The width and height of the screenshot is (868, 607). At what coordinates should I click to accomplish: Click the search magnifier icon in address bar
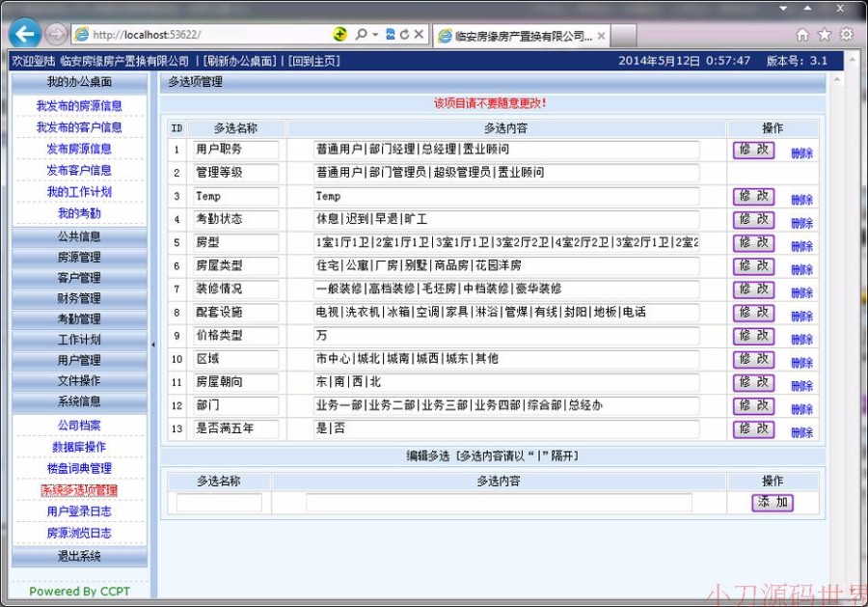(361, 35)
